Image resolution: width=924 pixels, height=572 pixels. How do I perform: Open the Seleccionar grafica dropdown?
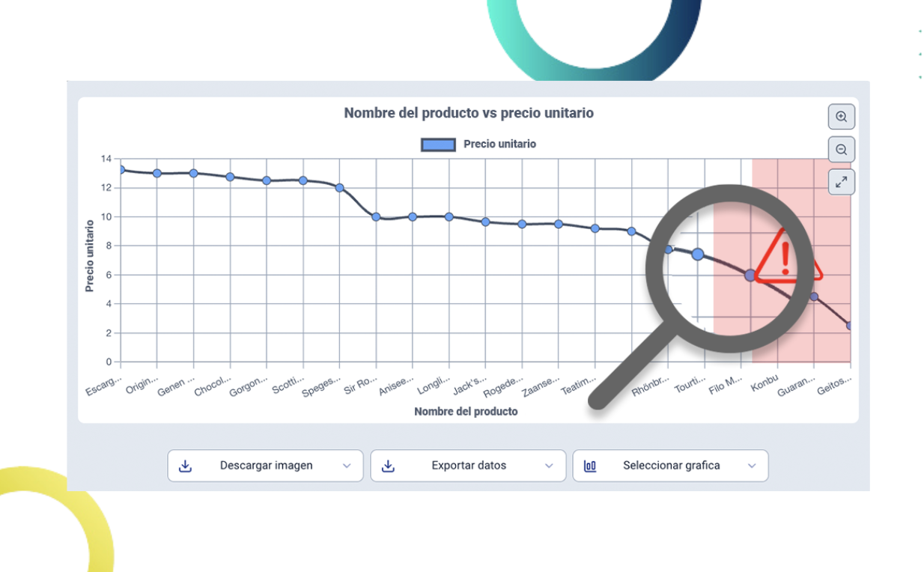[x=670, y=466]
